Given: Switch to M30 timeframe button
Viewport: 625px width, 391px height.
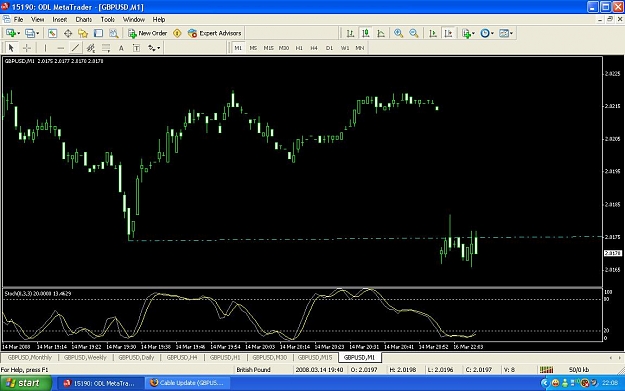Looking at the screenshot, I should [284, 48].
